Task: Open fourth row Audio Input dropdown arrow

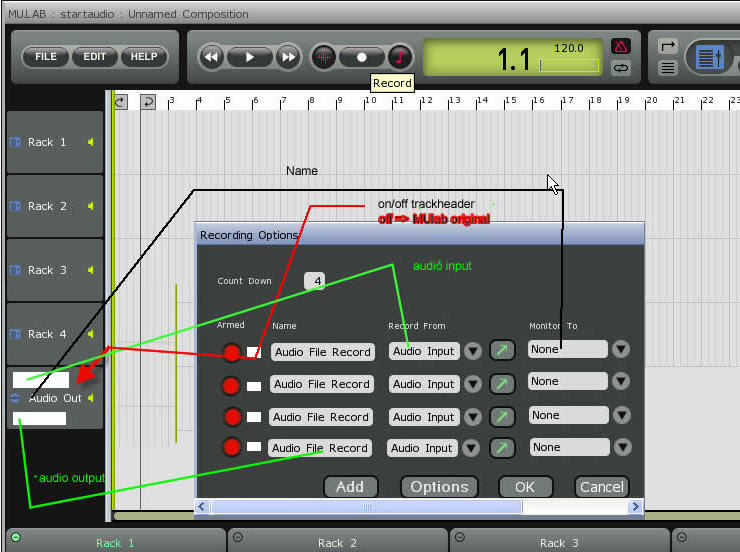Action: [471, 448]
